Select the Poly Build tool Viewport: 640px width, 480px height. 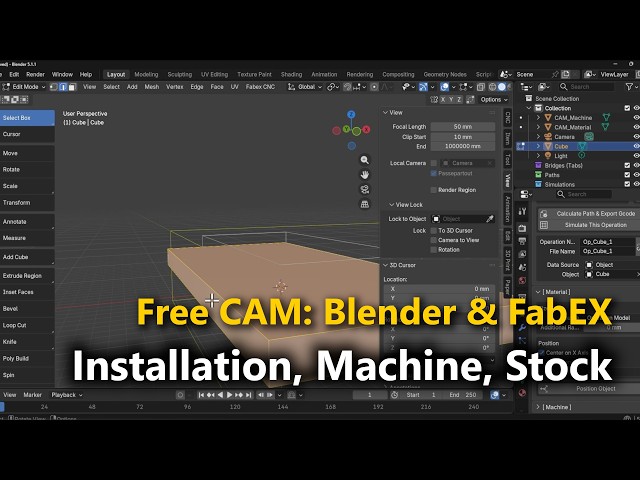[27, 358]
